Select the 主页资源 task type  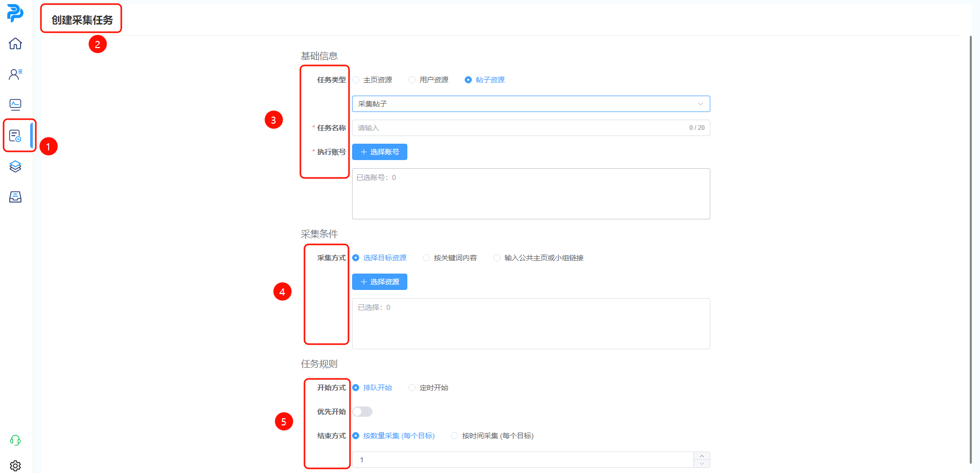coord(356,80)
